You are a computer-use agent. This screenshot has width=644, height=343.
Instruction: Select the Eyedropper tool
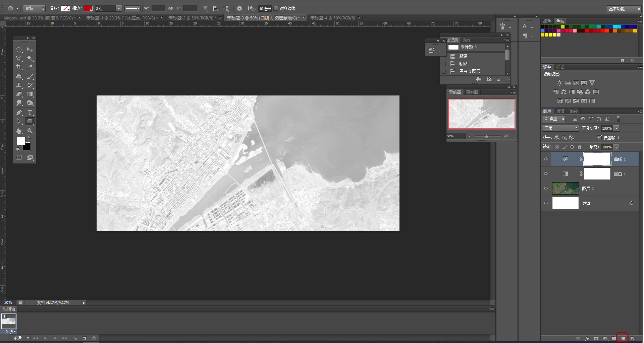pyautogui.click(x=30, y=67)
